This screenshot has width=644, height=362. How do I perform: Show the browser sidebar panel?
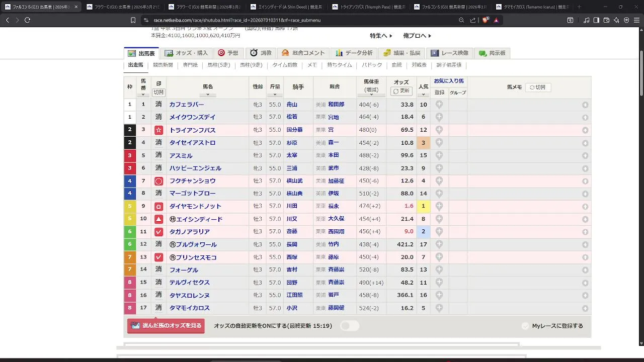point(596,20)
